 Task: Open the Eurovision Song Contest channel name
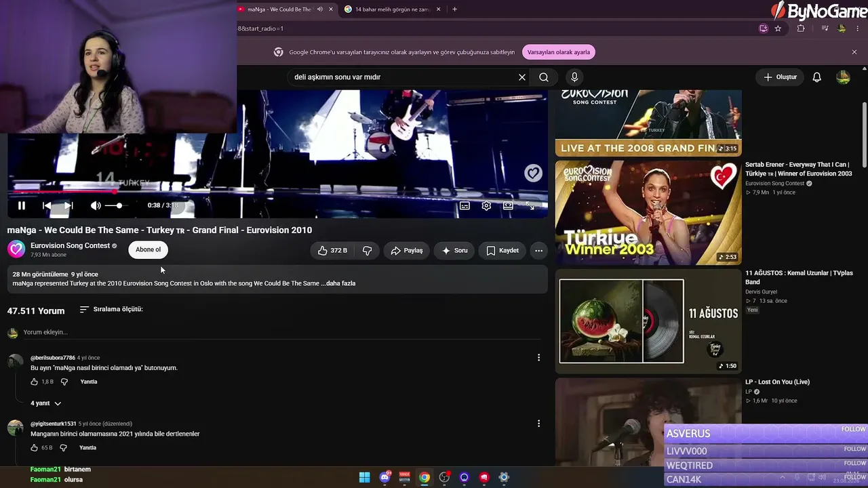click(x=70, y=245)
